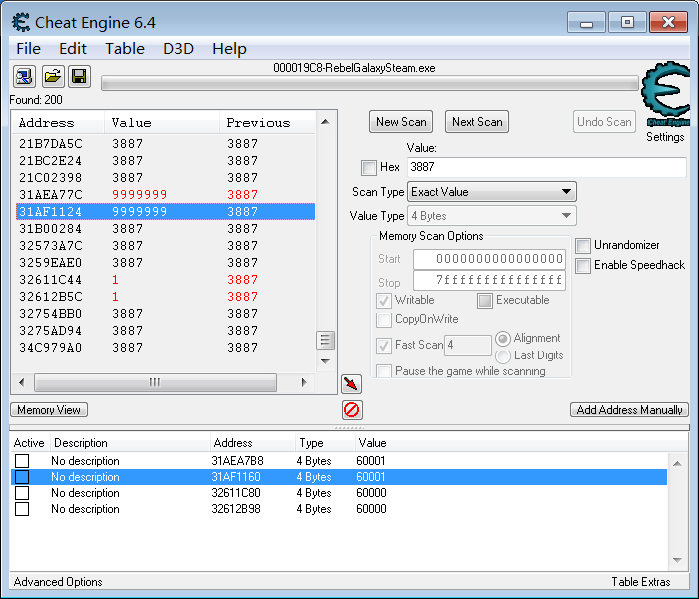
Task: Open the Edit menu
Action: 73,49
